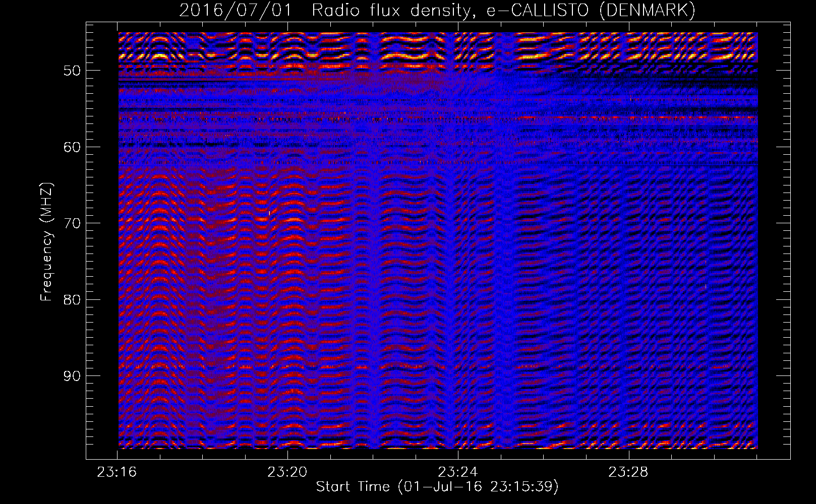Click the 'Frequency (MHZ)' y-axis label
The image size is (816, 504).
(46, 242)
